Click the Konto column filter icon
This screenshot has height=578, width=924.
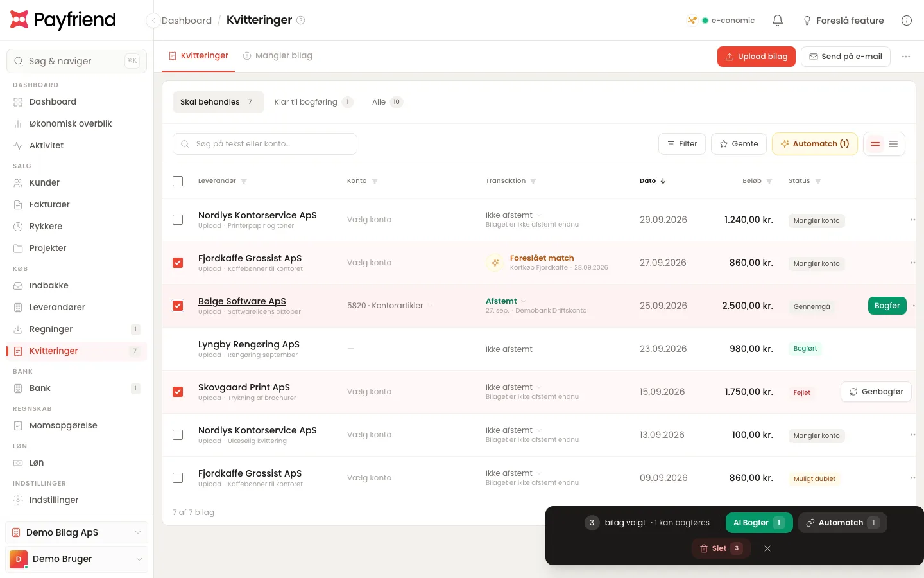tap(375, 181)
